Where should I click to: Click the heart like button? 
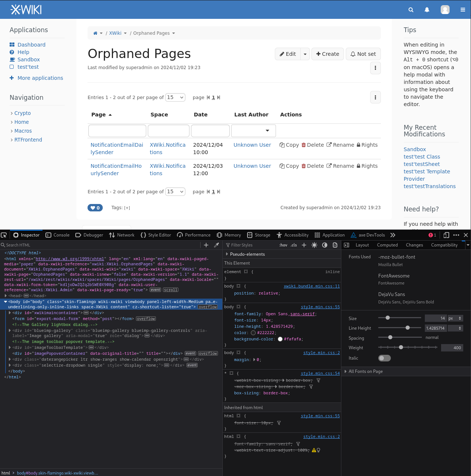coord(95,208)
